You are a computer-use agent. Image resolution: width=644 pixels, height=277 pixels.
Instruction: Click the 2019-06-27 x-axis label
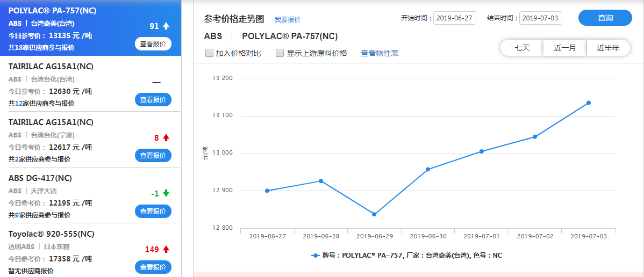[x=267, y=236]
